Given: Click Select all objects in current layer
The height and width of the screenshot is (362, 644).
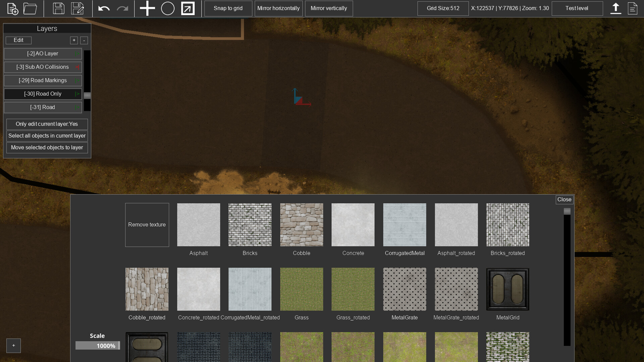Looking at the screenshot, I should (47, 136).
